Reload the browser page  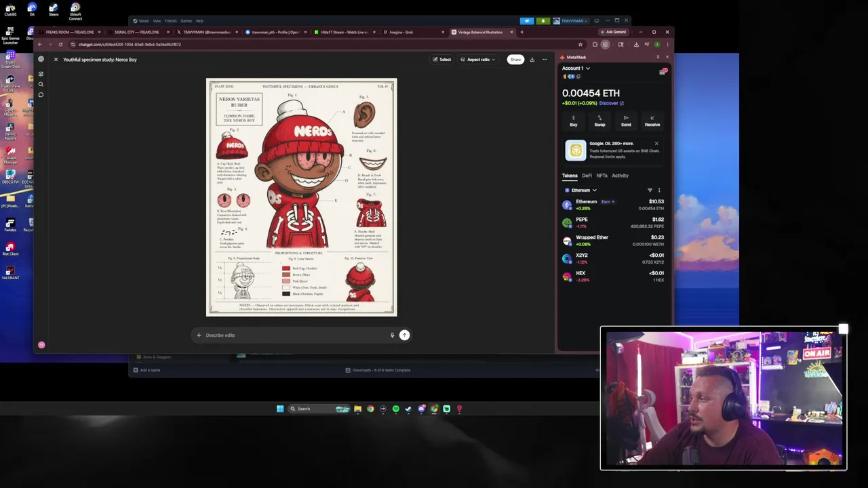click(60, 45)
